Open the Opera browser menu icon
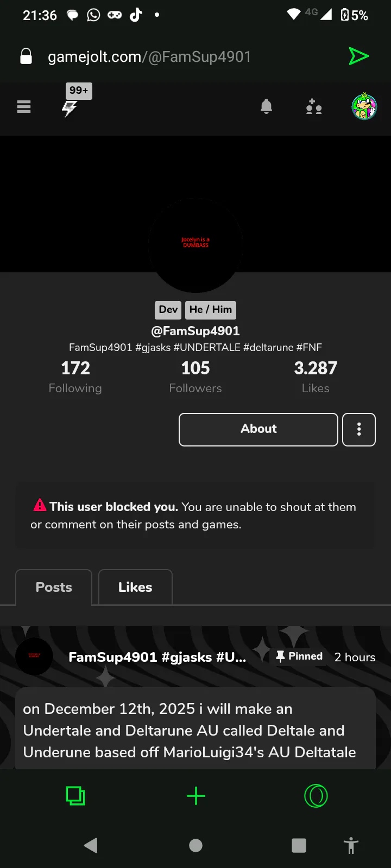The height and width of the screenshot is (868, 391). tap(316, 796)
